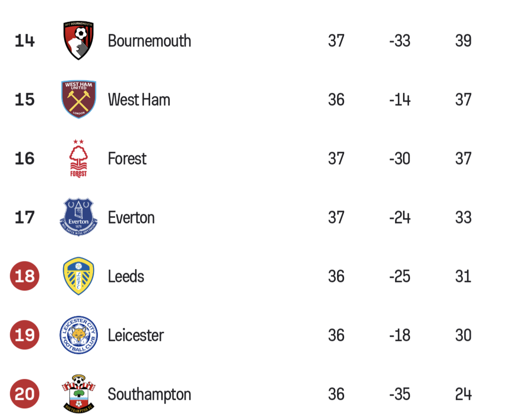Viewport: 505px width, 420px height.
Task: Open the Bournemouth team name link
Action: pos(150,41)
